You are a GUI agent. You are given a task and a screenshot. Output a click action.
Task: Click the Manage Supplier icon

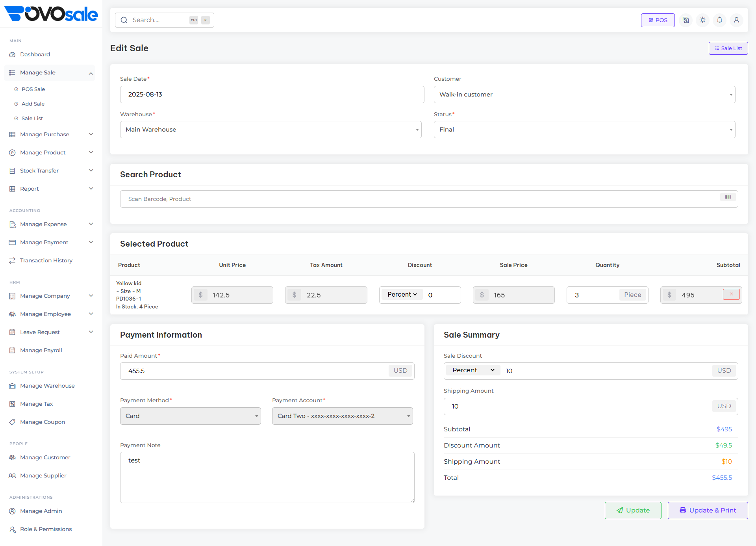pos(12,475)
